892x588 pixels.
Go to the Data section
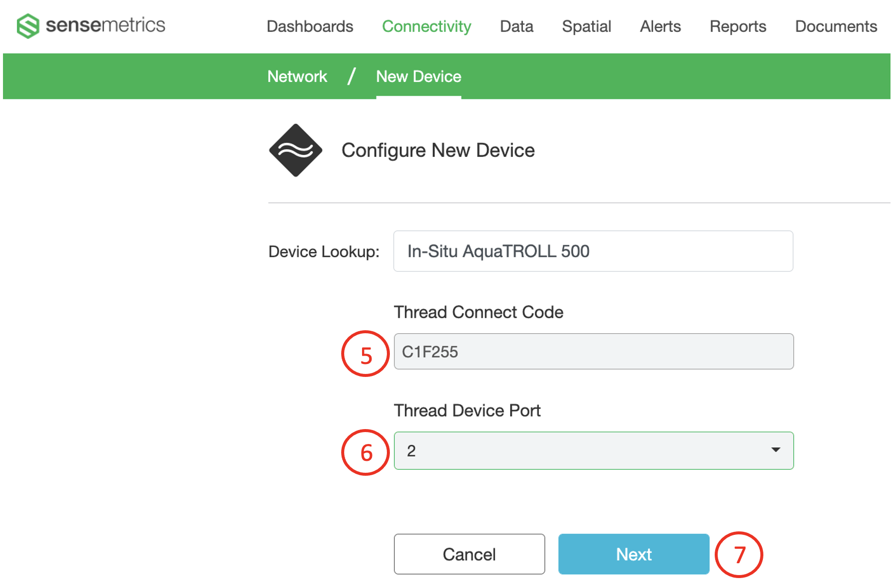click(517, 26)
